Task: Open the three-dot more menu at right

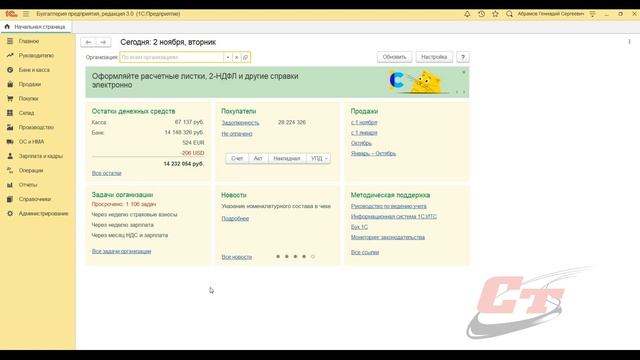Action: (629, 42)
